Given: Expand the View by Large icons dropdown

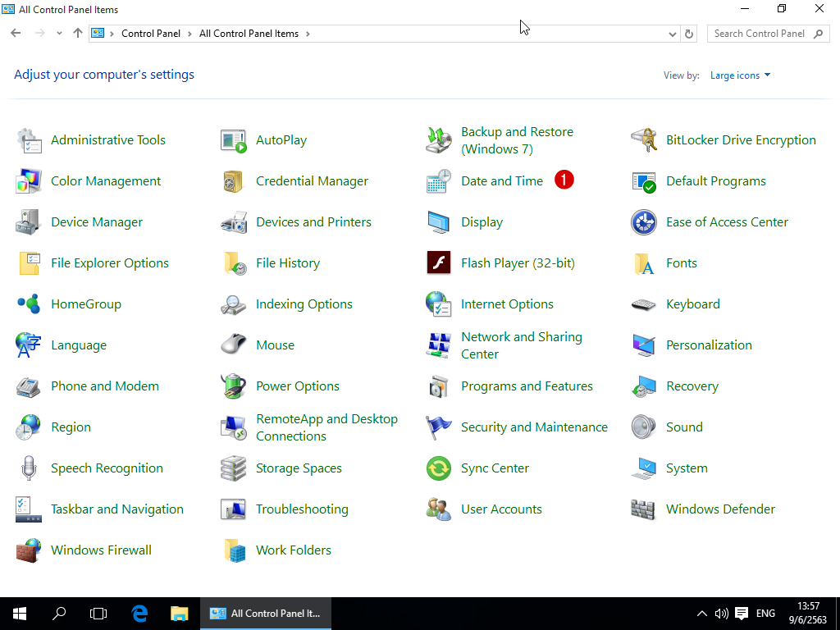Looking at the screenshot, I should 740,75.
